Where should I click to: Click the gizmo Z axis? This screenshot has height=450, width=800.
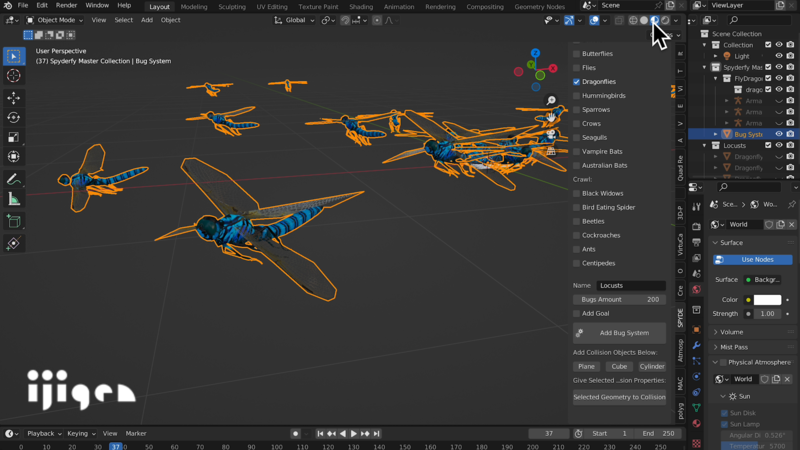pos(535,53)
